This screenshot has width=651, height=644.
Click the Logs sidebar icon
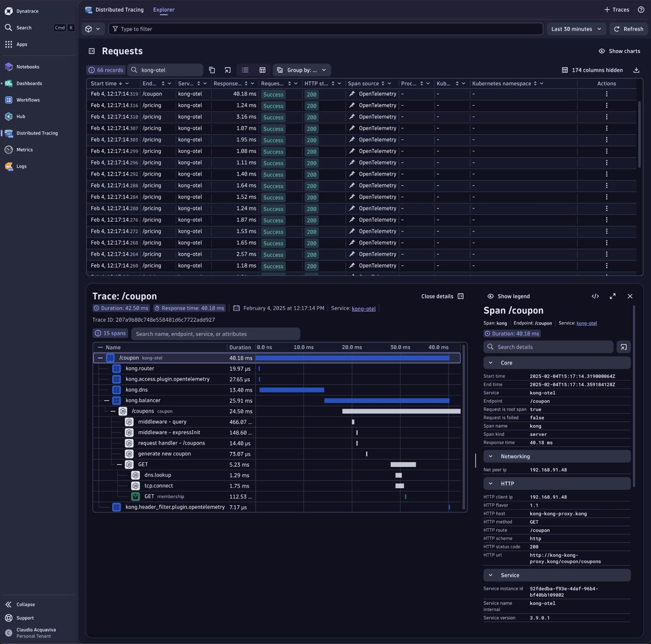tap(9, 166)
